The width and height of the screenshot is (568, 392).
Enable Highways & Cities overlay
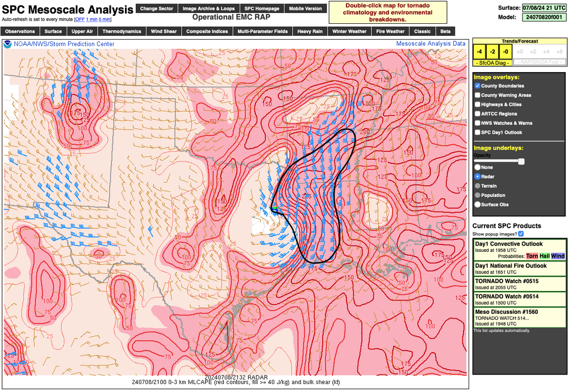pos(478,104)
